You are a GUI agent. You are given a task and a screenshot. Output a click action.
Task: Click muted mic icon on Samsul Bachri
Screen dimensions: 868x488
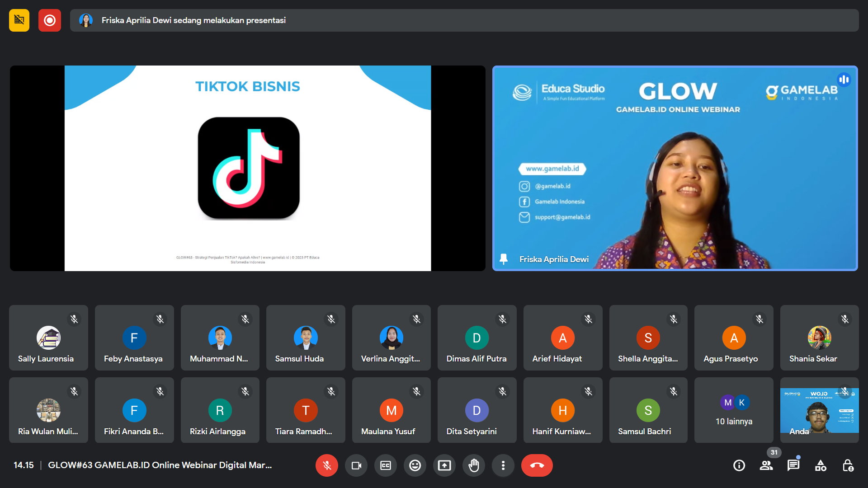[x=674, y=391]
